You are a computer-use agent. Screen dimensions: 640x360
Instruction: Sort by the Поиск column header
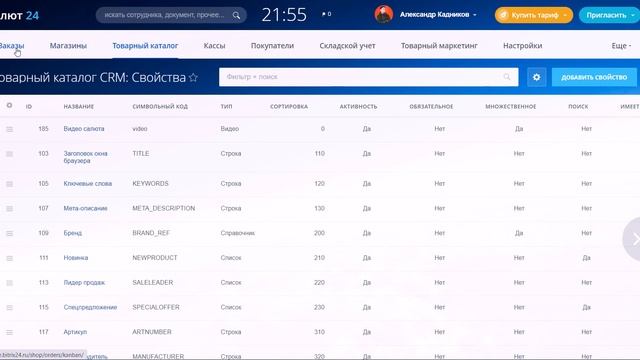[x=578, y=107]
